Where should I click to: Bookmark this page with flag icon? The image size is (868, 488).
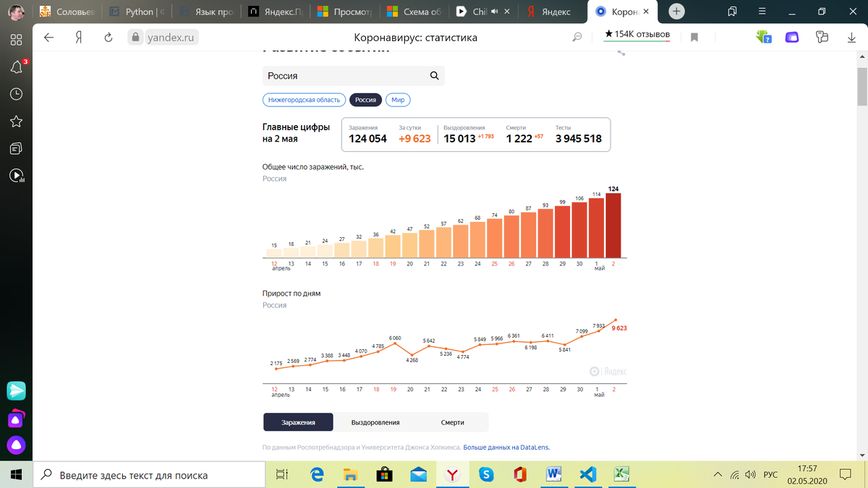click(x=694, y=38)
